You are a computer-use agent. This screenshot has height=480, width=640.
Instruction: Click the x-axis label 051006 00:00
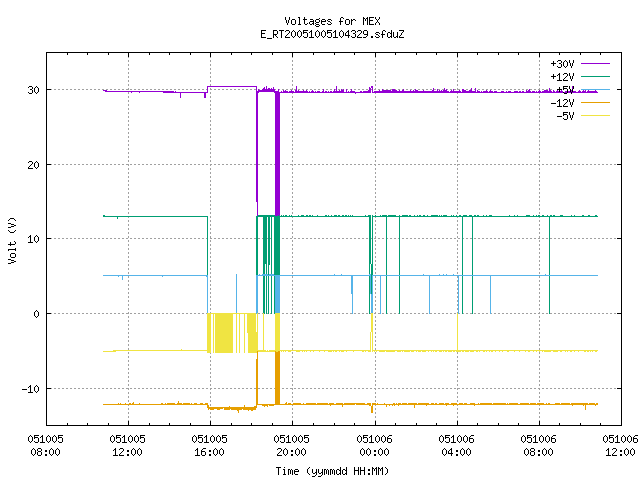point(374,446)
